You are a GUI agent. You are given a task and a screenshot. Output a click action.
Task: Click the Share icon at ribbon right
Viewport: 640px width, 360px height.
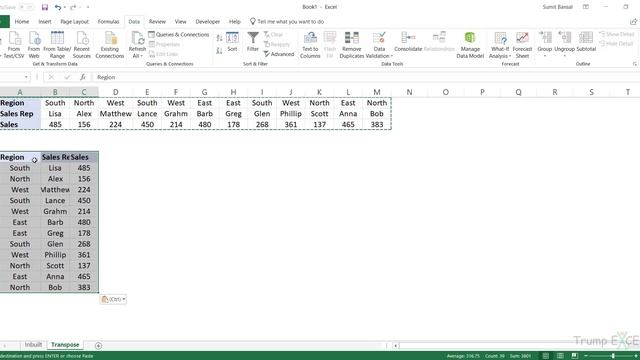[x=633, y=22]
